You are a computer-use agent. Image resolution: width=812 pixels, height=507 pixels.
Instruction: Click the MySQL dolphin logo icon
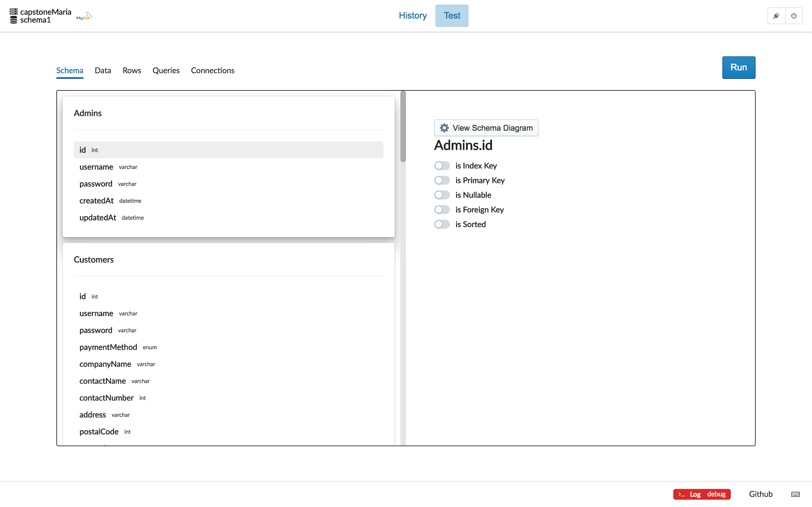tap(84, 16)
